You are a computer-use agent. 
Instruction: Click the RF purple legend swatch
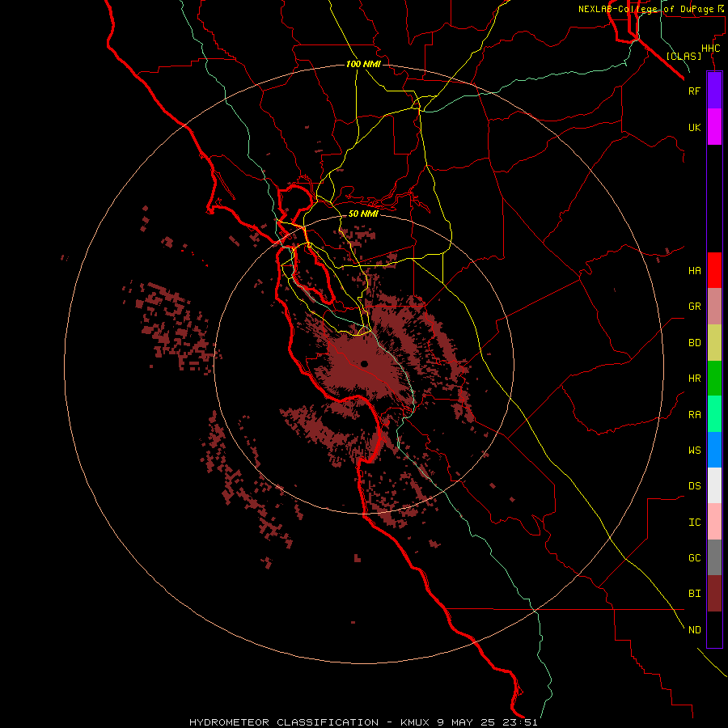point(714,91)
